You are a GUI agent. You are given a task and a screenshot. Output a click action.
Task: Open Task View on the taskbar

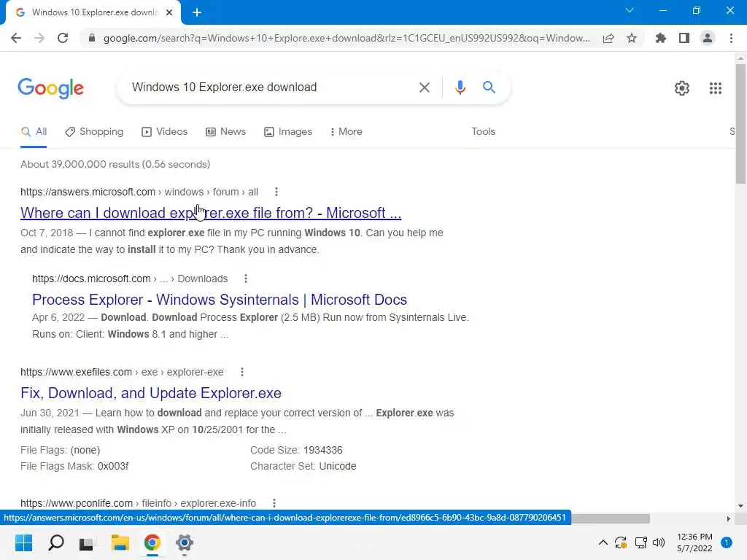point(86,542)
